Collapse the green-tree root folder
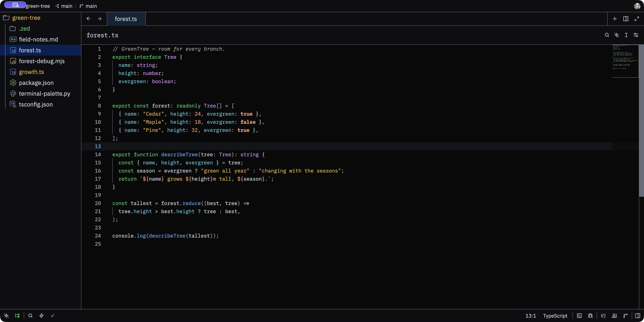The image size is (644, 322). pos(41,18)
